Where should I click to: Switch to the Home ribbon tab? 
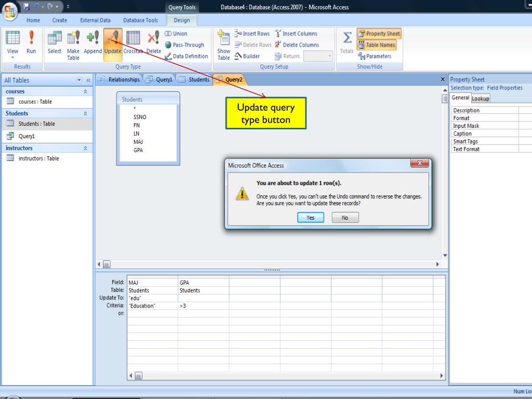[x=33, y=20]
